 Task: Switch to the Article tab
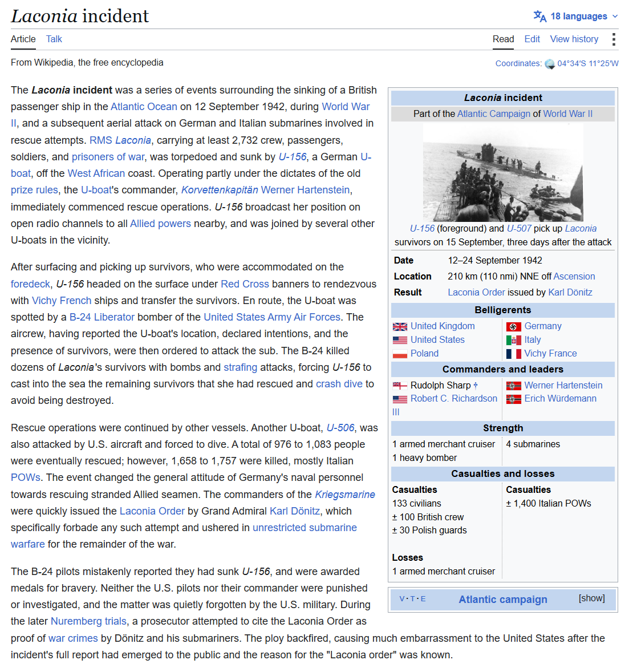[x=23, y=39]
